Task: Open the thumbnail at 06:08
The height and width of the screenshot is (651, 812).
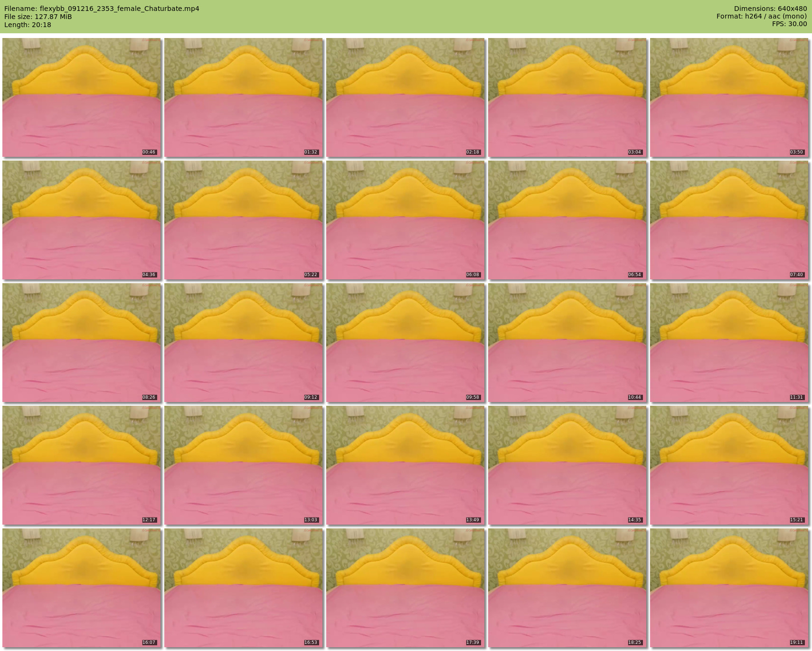Action: tap(406, 220)
